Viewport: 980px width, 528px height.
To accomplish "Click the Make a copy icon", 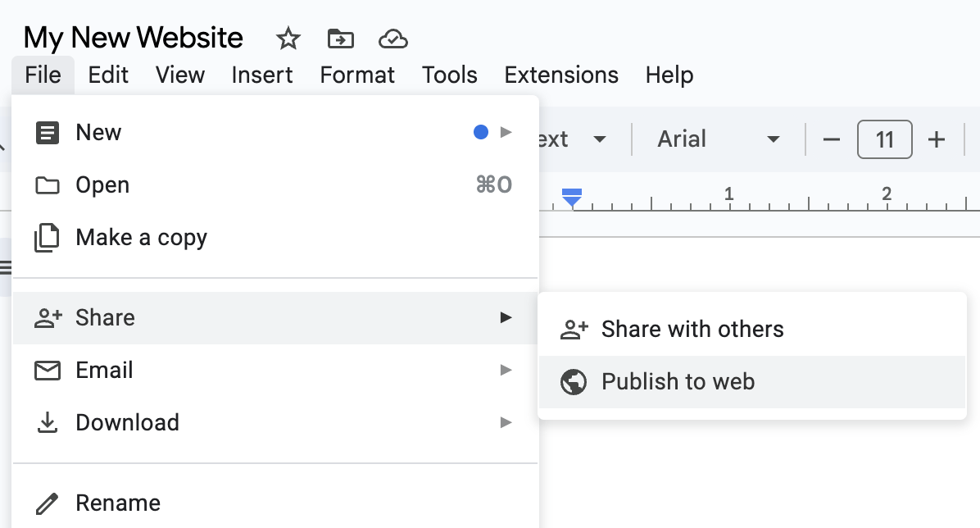I will pyautogui.click(x=48, y=237).
